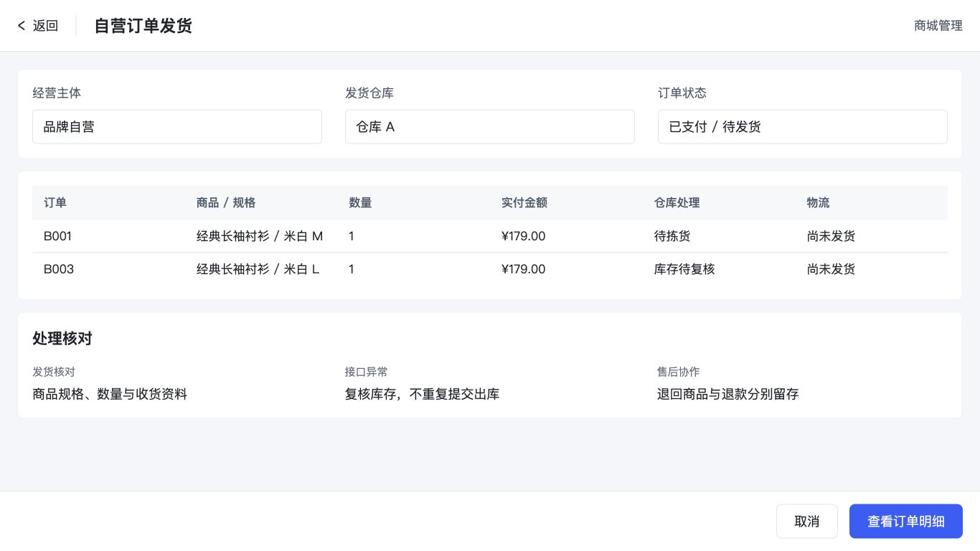Click the 发货仓库 field label

click(x=369, y=93)
